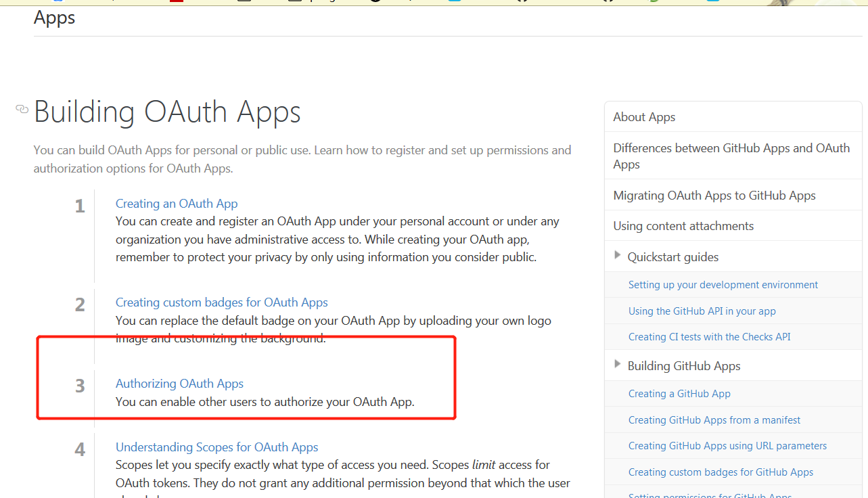Open the Authorizing OAuth Apps link

point(179,384)
